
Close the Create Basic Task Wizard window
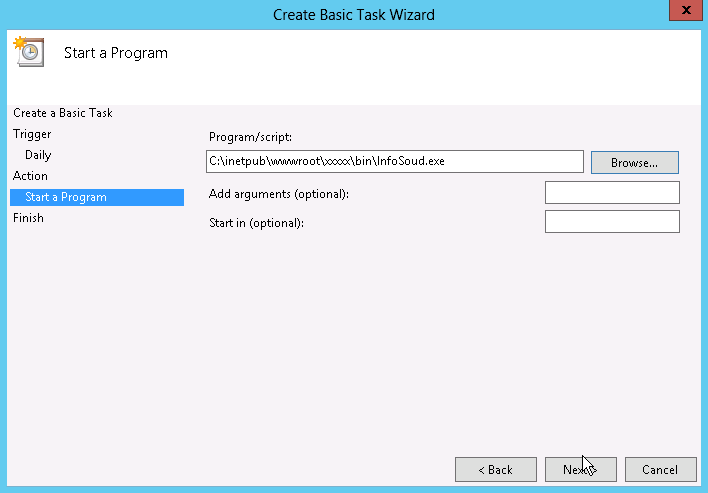tap(683, 12)
